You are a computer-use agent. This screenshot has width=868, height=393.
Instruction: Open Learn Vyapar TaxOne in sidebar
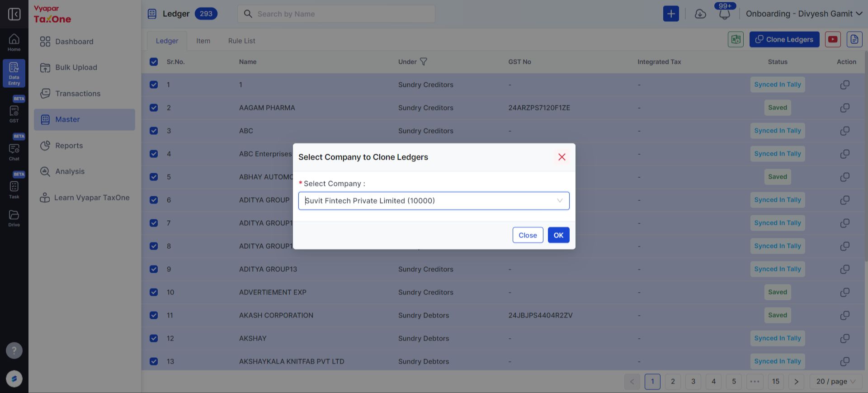[84, 198]
